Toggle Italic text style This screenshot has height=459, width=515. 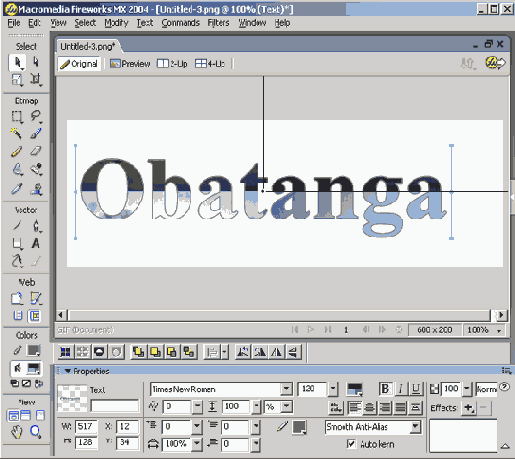tap(401, 389)
